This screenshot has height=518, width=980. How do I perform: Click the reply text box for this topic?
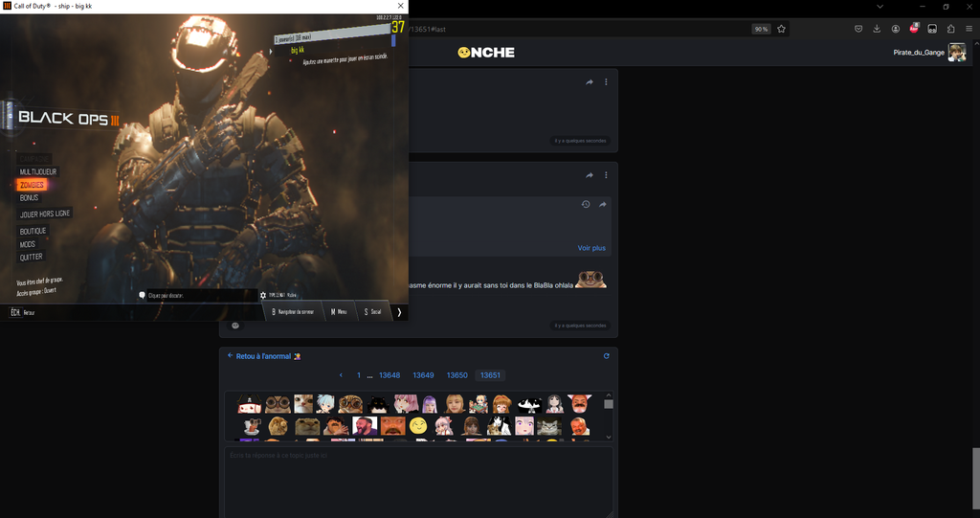(418, 479)
